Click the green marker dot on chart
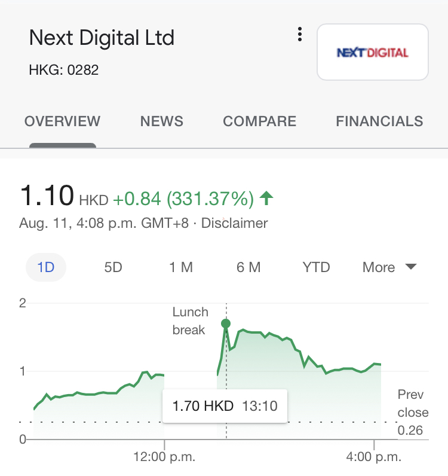The width and height of the screenshot is (448, 476). [226, 324]
